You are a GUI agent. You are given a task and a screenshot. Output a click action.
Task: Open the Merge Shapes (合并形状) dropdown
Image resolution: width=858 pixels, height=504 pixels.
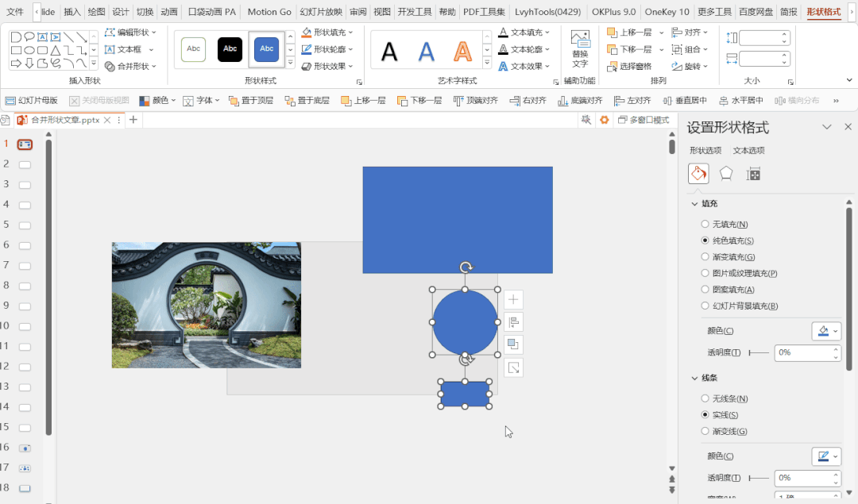click(130, 66)
